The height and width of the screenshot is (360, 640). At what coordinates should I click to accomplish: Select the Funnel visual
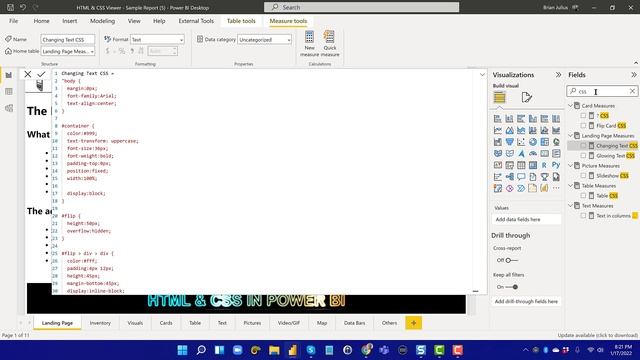tap(509, 142)
